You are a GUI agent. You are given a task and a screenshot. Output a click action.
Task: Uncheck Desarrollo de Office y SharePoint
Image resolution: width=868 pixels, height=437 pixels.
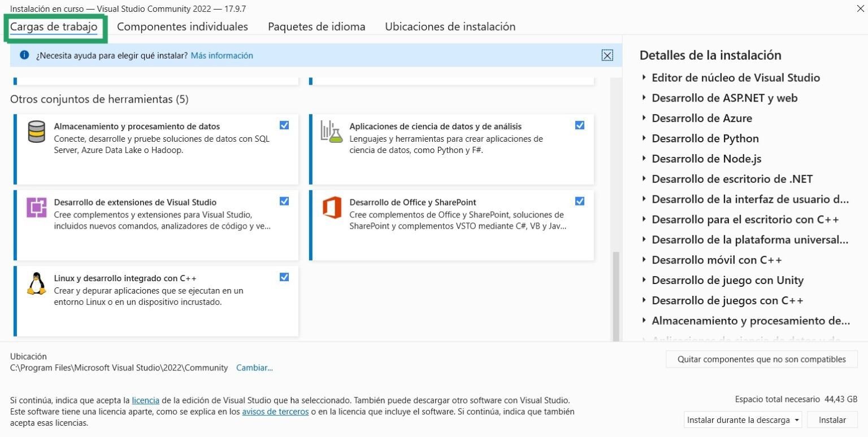click(579, 200)
